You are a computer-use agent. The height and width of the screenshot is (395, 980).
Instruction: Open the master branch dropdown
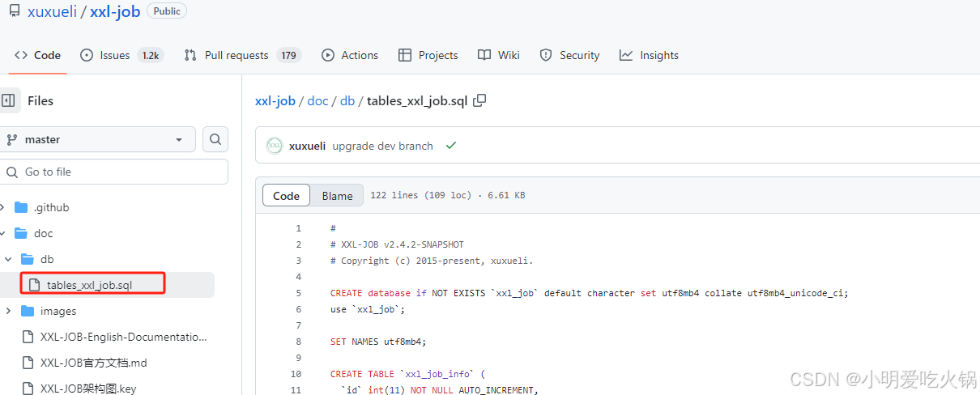point(96,139)
